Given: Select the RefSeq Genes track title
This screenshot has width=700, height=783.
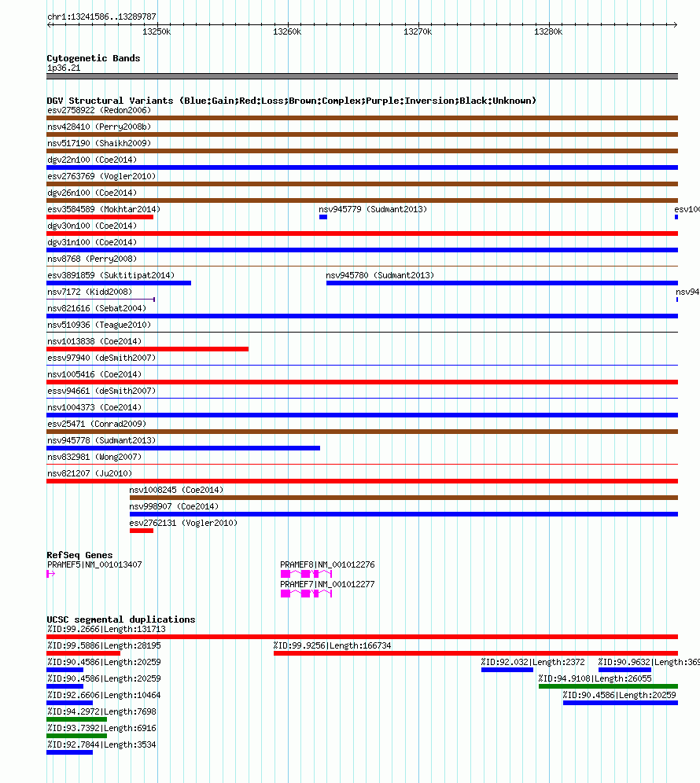Looking at the screenshot, I should (x=79, y=555).
